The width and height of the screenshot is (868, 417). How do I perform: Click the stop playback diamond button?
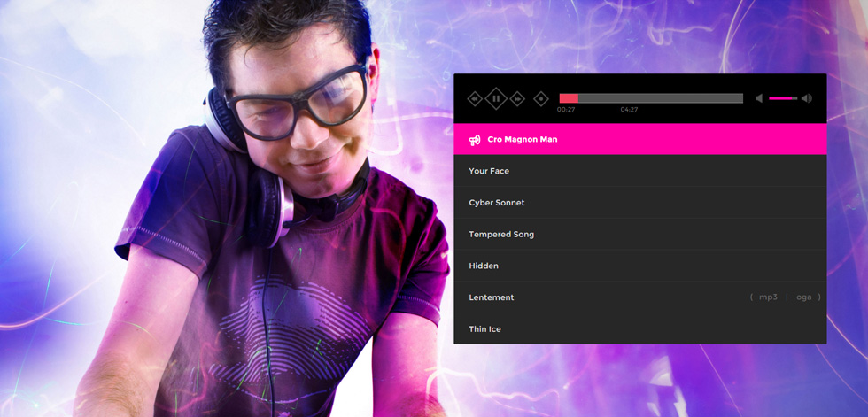point(541,98)
